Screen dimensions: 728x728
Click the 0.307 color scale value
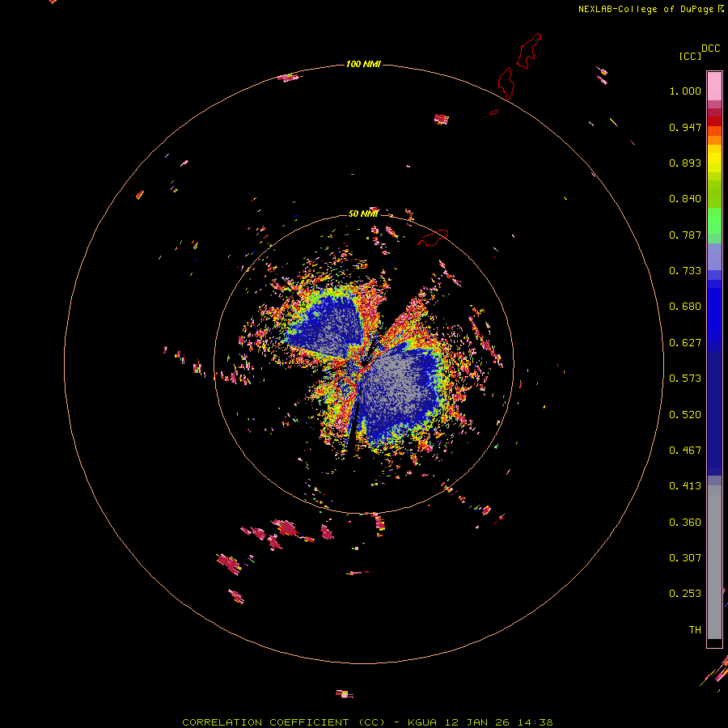685,558
